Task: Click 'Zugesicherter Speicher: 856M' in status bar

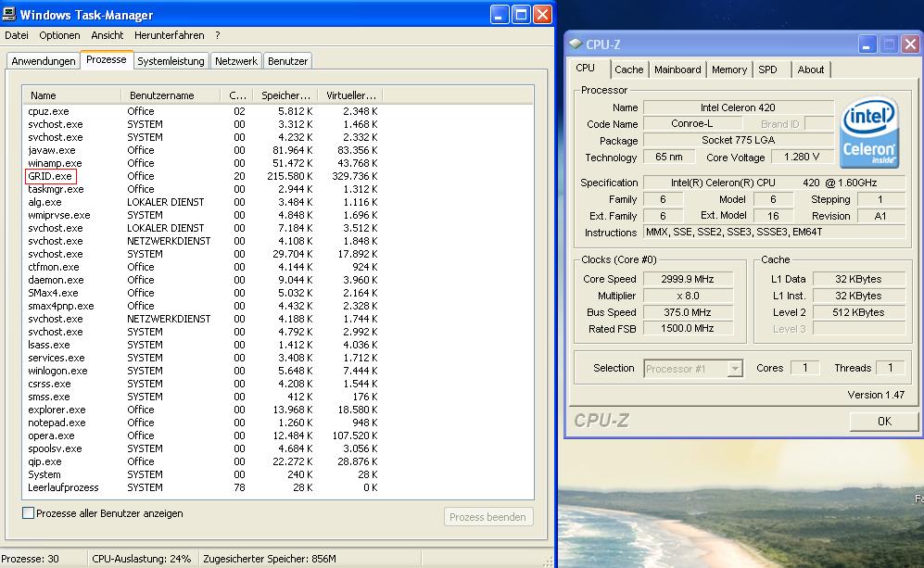Action: coord(270,559)
